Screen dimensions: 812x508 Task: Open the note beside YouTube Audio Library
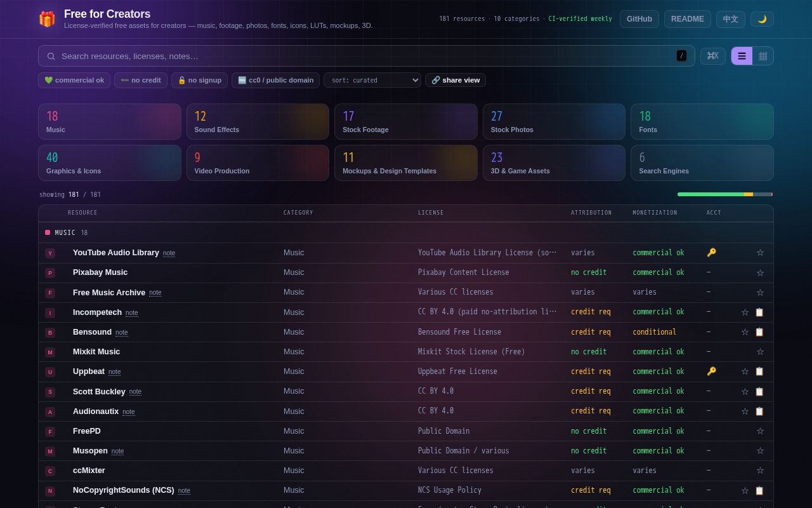coord(169,253)
